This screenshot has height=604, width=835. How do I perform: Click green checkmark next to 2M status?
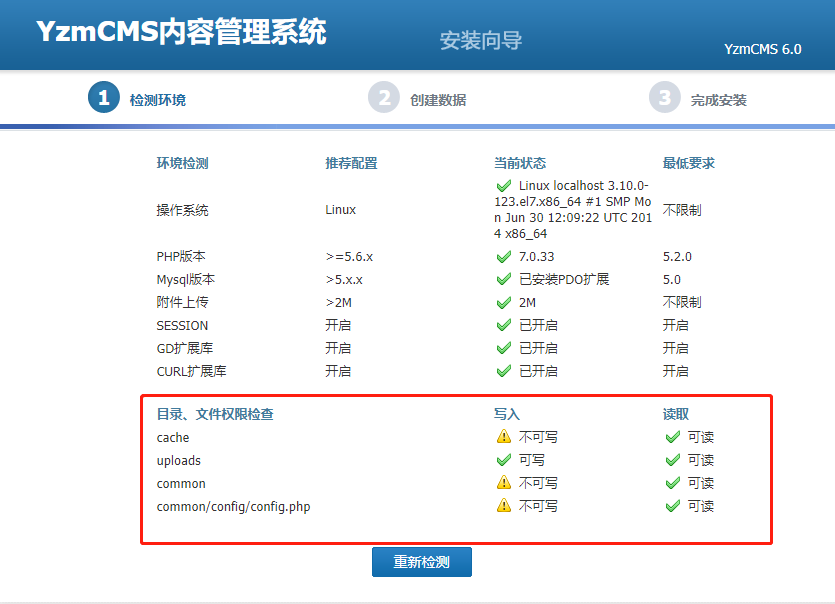click(x=504, y=303)
